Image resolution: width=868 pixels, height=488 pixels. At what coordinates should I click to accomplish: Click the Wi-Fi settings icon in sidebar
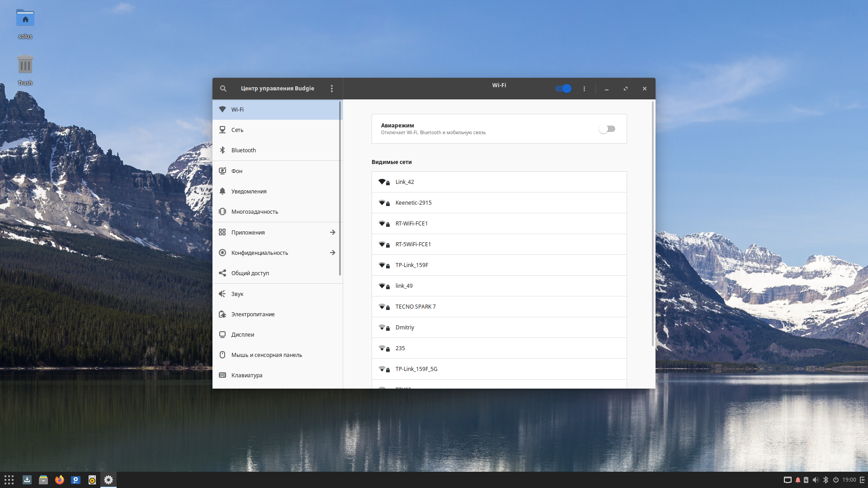(223, 109)
